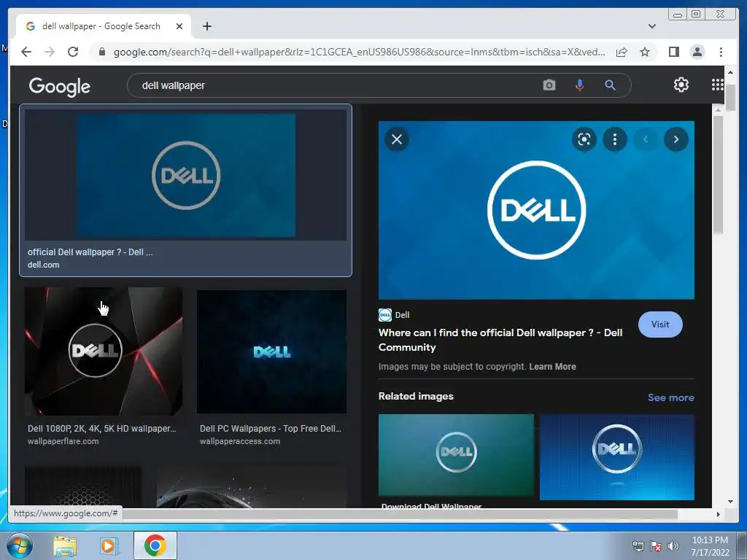This screenshot has height=560, width=747.
Task: Go forward in browser history
Action: tap(50, 52)
